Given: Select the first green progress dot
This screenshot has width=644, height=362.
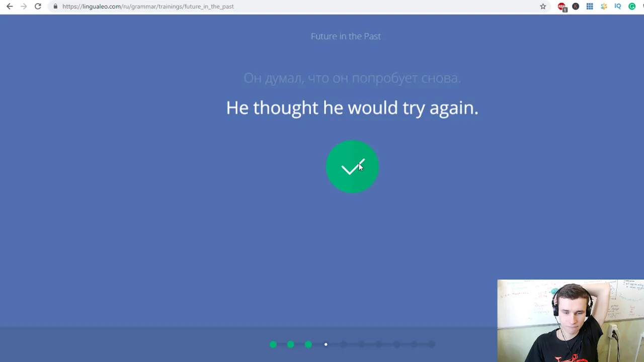Looking at the screenshot, I should tap(273, 344).
